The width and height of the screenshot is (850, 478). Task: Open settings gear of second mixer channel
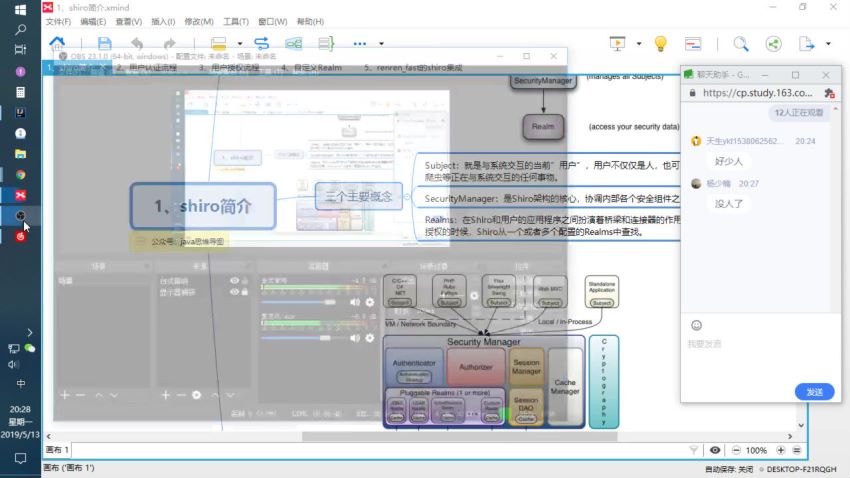click(x=370, y=338)
